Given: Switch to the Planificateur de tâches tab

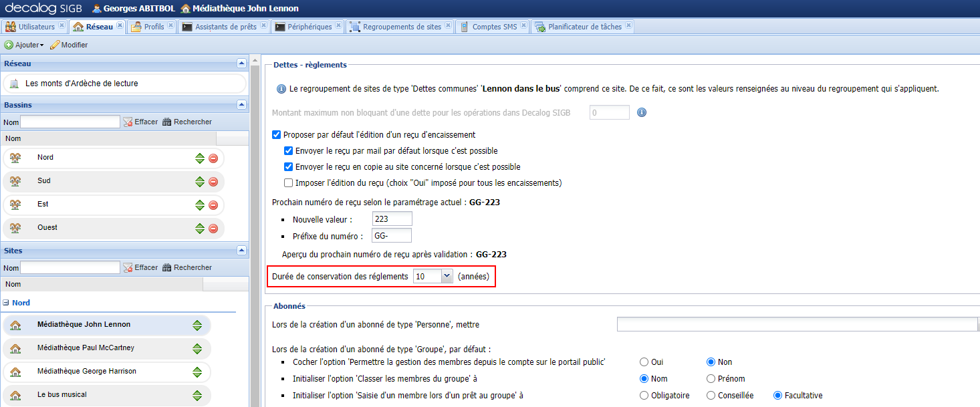Looking at the screenshot, I should coord(584,27).
